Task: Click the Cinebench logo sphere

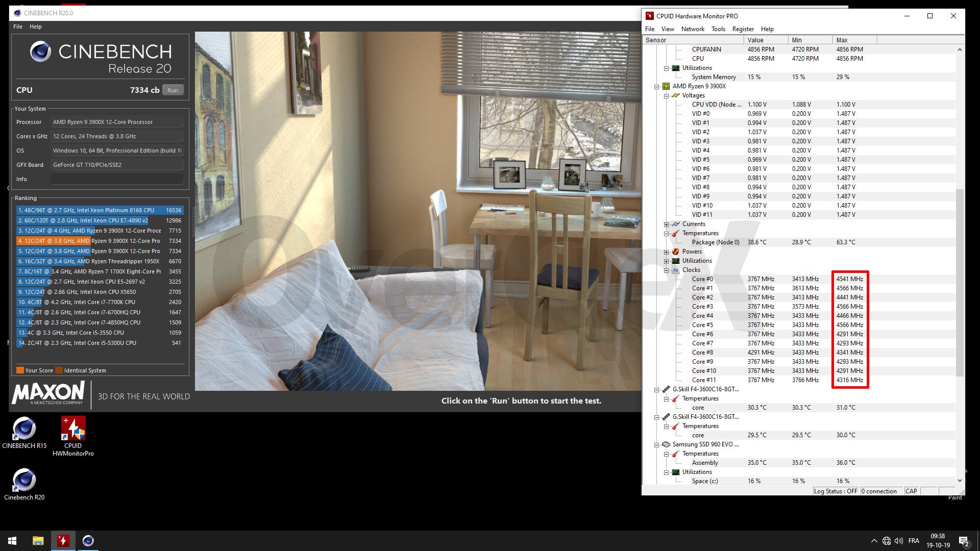Action: (40, 52)
